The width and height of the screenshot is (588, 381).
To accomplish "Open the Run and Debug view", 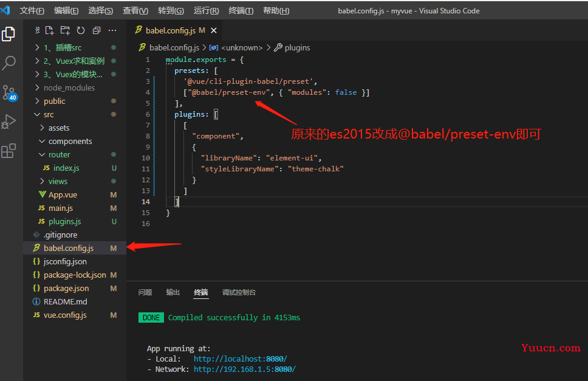I will [9, 122].
